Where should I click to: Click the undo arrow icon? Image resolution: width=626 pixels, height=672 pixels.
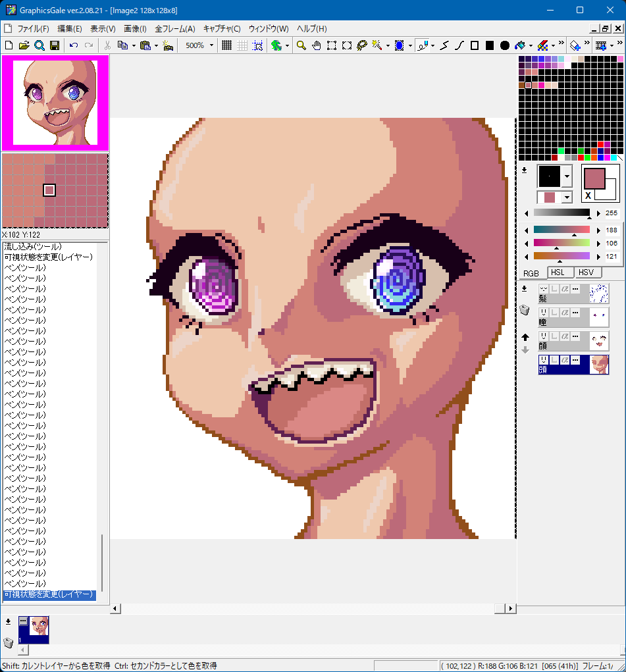(73, 45)
